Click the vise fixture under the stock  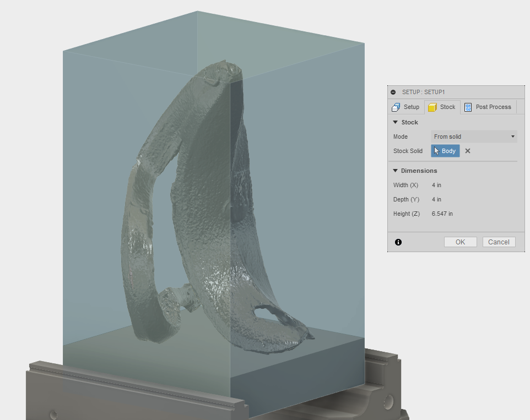click(135, 395)
